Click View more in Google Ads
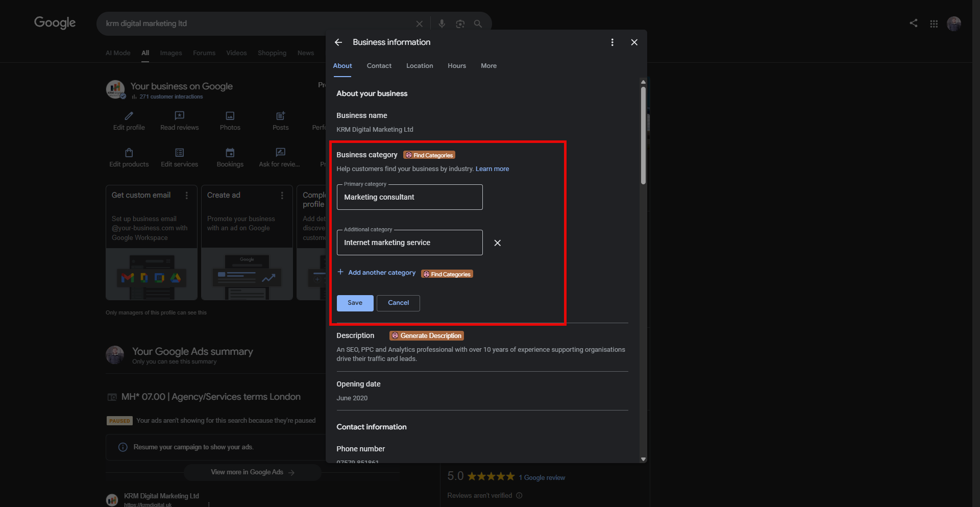The image size is (980, 507). coord(252,472)
